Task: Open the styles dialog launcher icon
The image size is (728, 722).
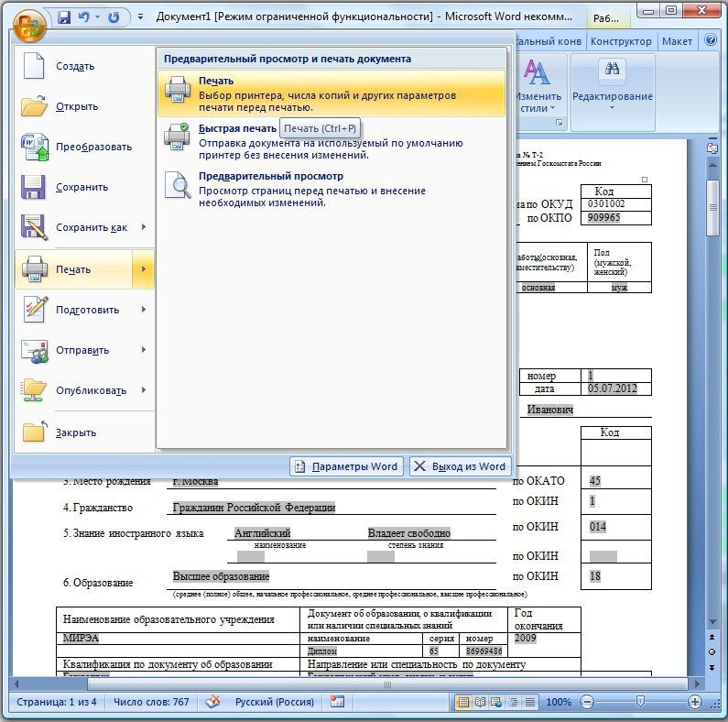Action: pyautogui.click(x=560, y=123)
